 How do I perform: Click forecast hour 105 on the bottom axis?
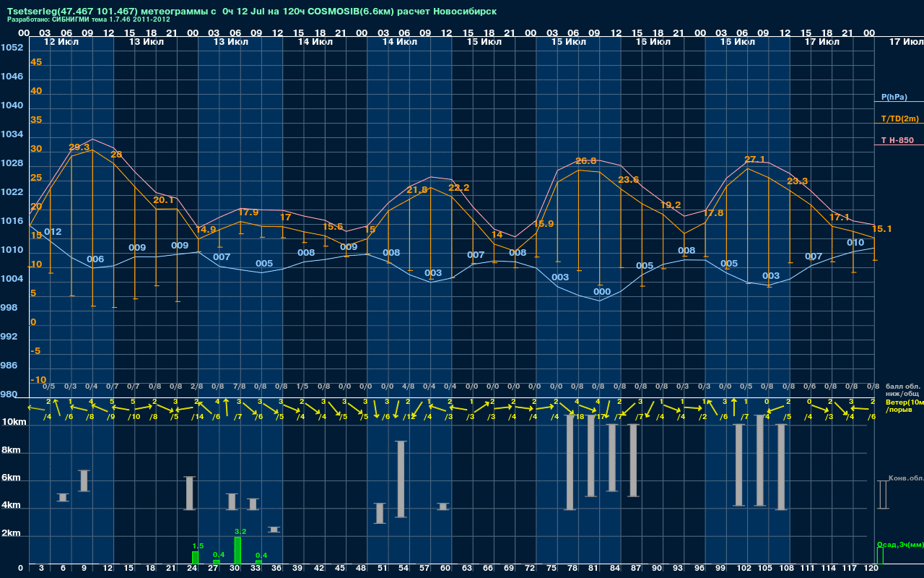coord(764,569)
